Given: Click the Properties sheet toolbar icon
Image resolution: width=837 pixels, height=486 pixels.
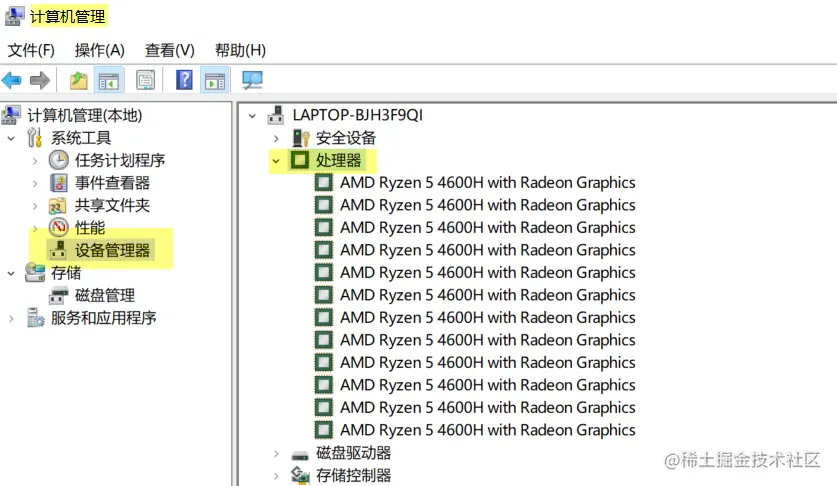Looking at the screenshot, I should coord(145,81).
